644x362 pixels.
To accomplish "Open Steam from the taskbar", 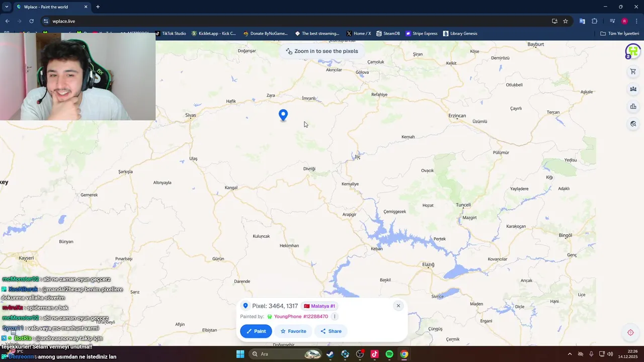I will pyautogui.click(x=330, y=354).
